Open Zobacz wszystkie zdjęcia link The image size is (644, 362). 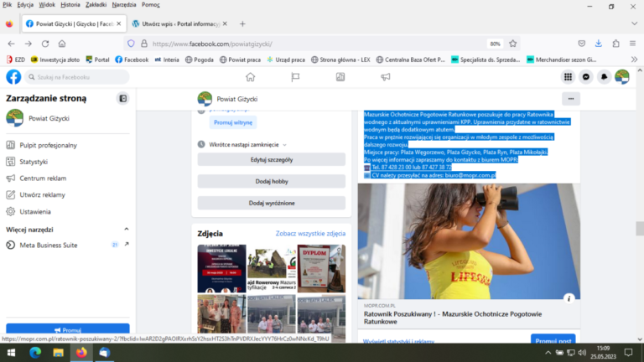tap(310, 234)
